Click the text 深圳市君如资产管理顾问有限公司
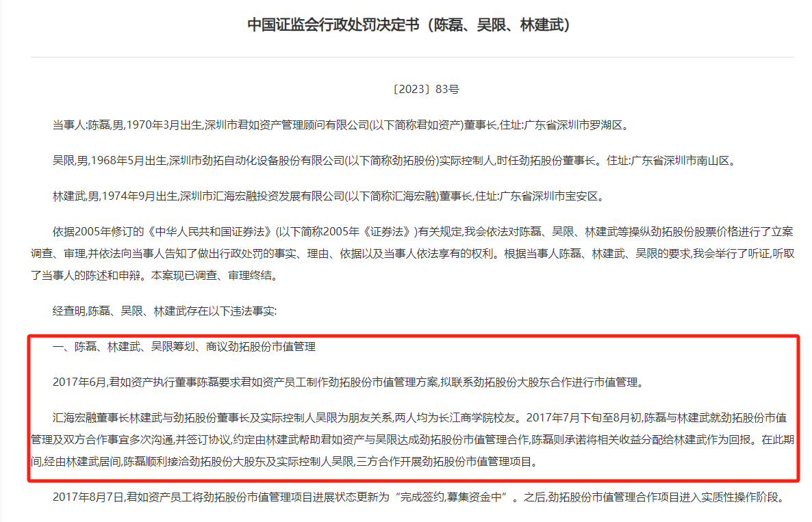 (x=287, y=125)
